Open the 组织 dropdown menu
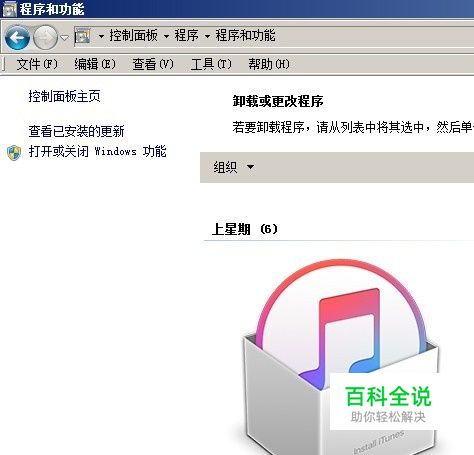 pyautogui.click(x=234, y=167)
